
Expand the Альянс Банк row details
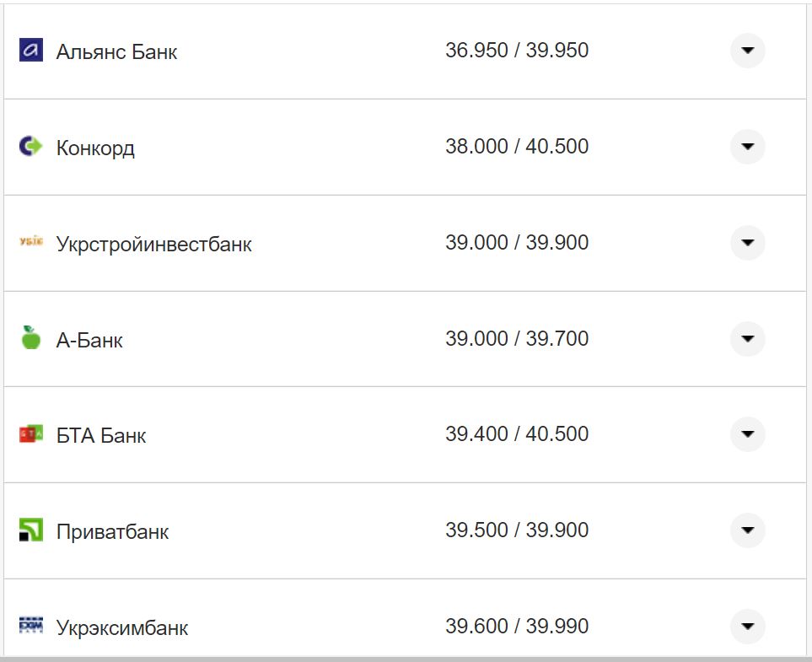coord(747,51)
